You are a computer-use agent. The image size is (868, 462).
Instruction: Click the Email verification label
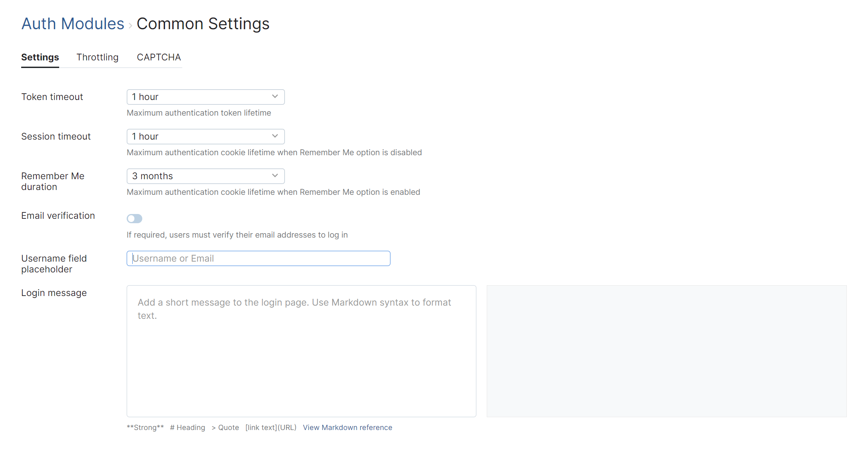pyautogui.click(x=58, y=216)
